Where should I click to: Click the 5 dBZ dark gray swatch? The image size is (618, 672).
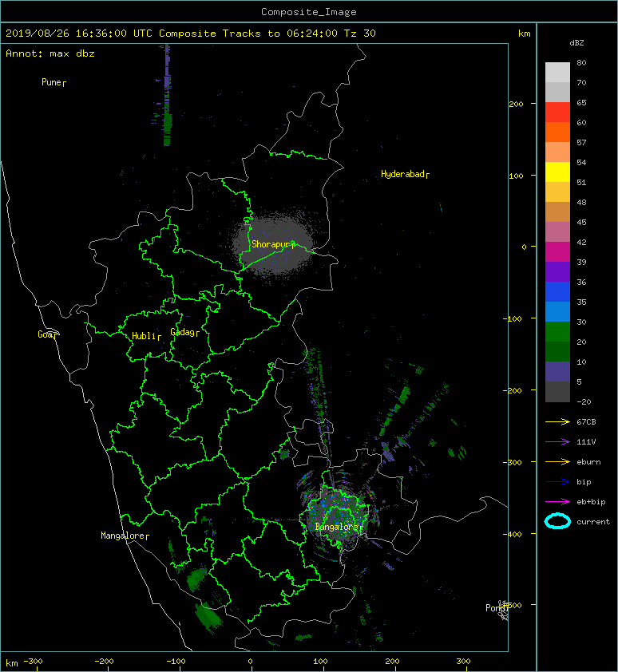(557, 391)
